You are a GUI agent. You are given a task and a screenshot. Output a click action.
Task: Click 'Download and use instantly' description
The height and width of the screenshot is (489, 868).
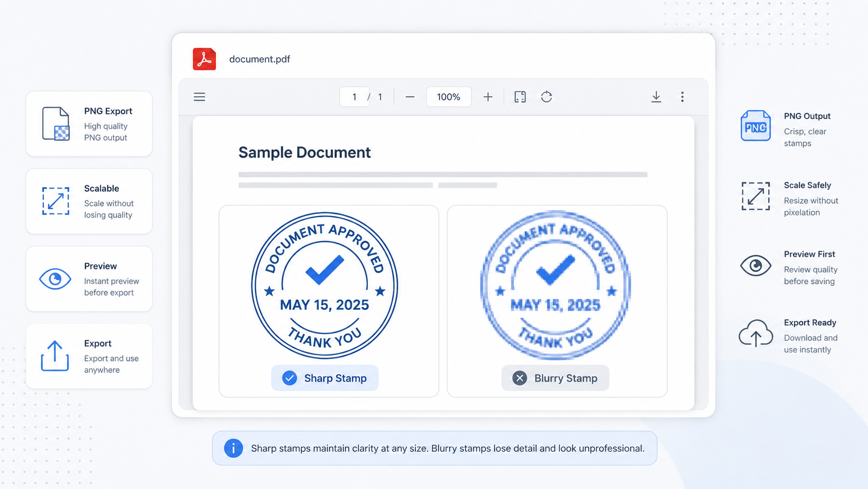coord(810,344)
